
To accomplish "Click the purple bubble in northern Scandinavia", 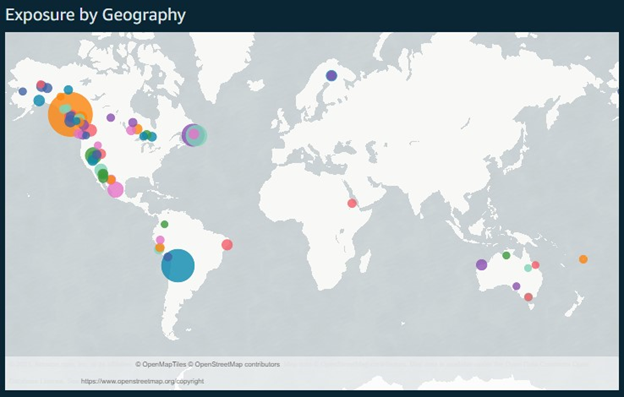I will tap(331, 75).
